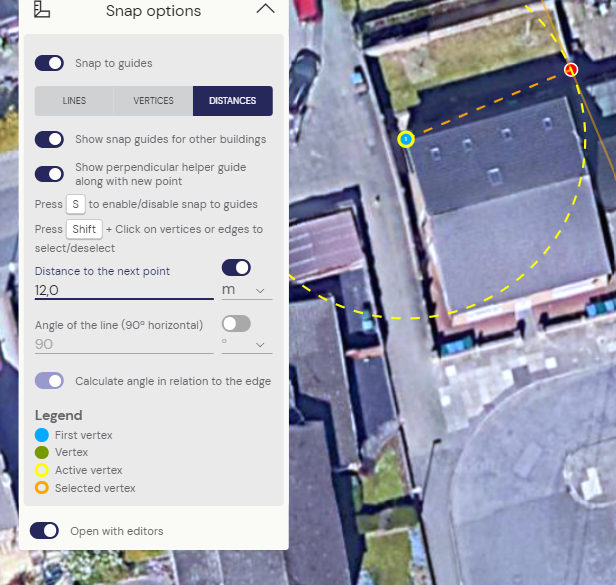The width and height of the screenshot is (616, 585).
Task: Click the Shift key hint button
Action: click(x=84, y=229)
